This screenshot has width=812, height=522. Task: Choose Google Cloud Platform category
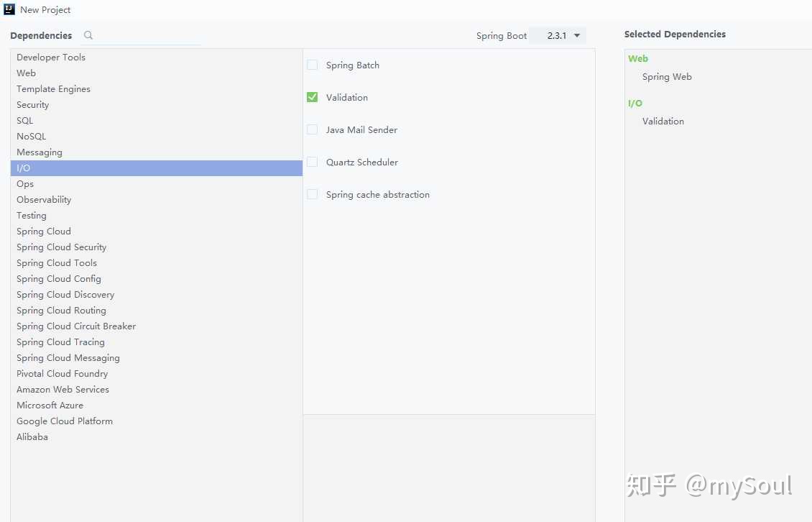click(x=157, y=421)
